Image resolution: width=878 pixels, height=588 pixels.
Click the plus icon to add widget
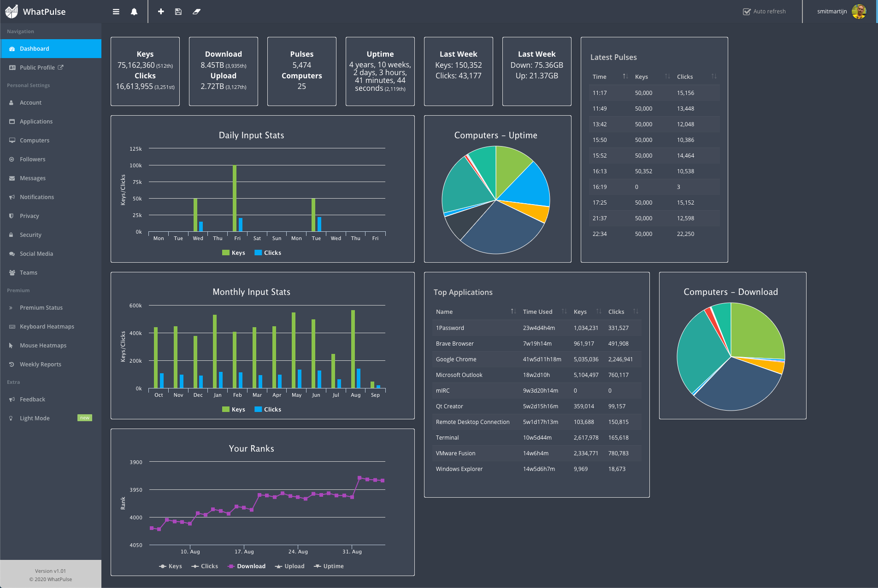click(x=161, y=12)
